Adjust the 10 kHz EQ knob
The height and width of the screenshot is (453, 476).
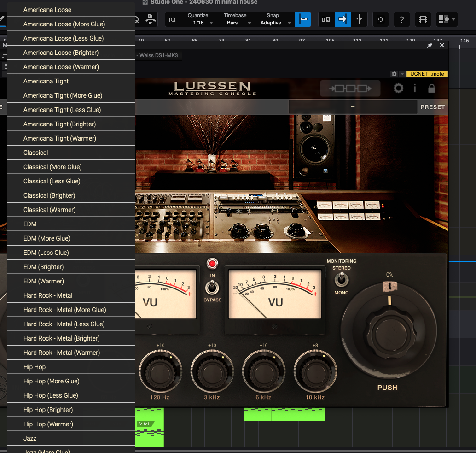(315, 371)
